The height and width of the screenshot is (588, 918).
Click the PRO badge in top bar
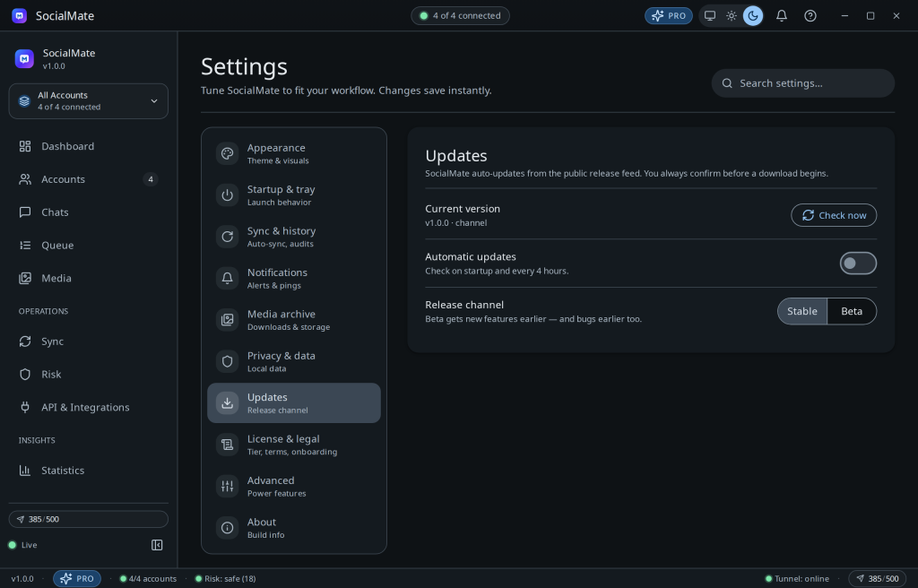669,16
